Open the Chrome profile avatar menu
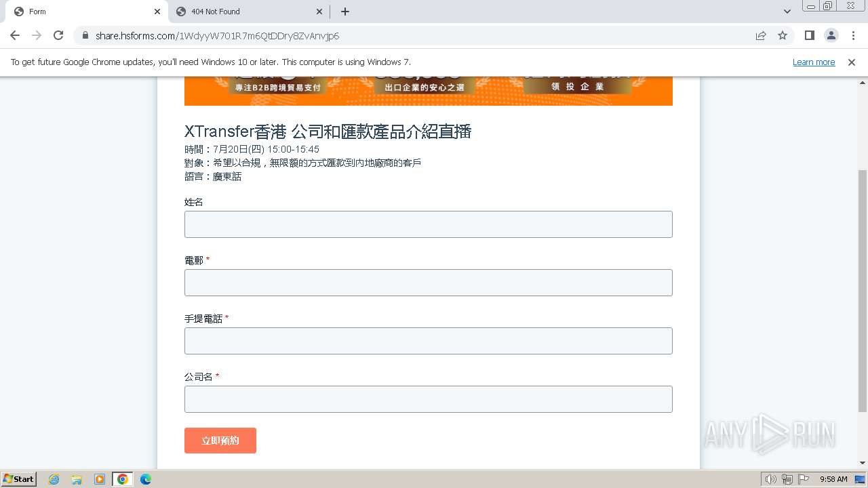 coord(831,35)
